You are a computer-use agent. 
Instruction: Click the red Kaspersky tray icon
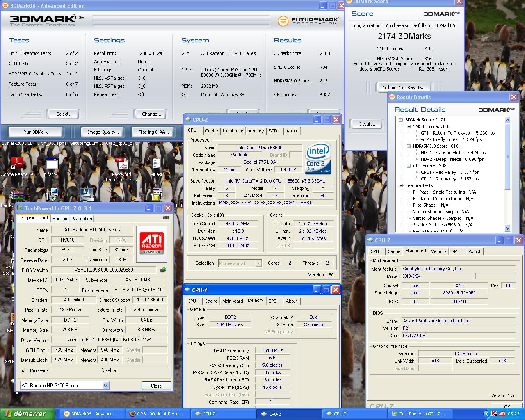[494, 414]
